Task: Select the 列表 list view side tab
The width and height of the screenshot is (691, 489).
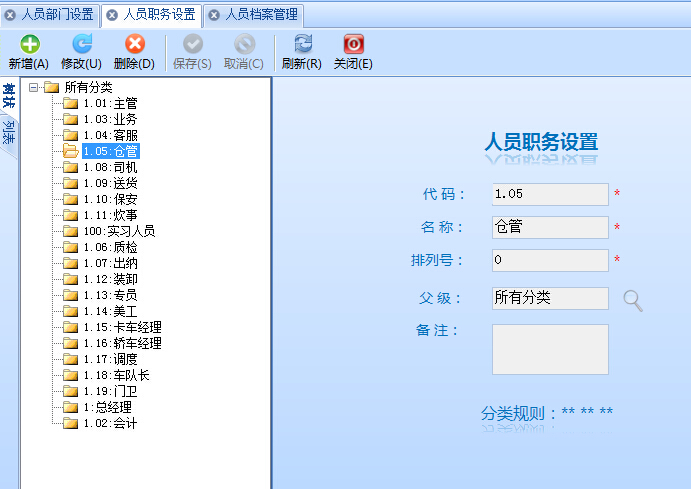Action: pyautogui.click(x=9, y=133)
